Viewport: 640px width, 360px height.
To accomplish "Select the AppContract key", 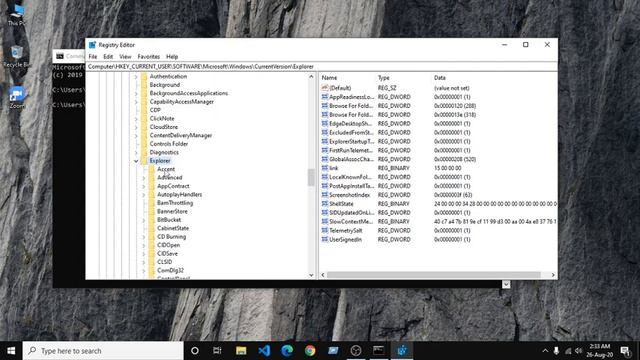I will tap(173, 186).
